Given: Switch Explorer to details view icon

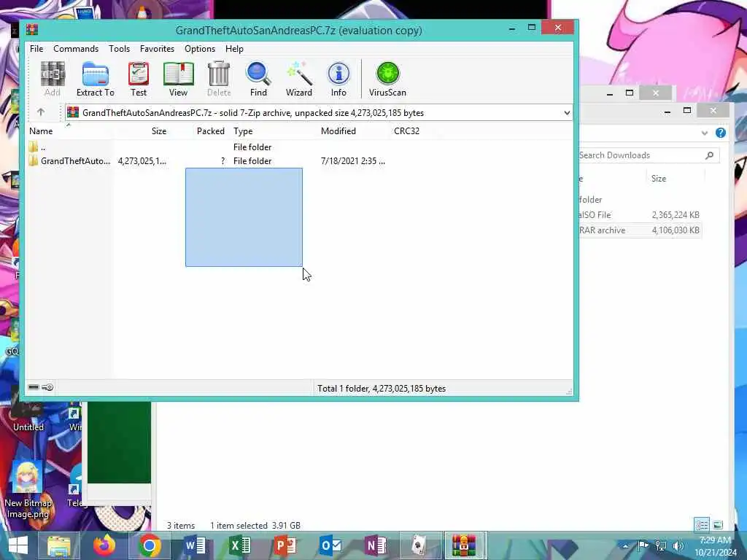Looking at the screenshot, I should [702, 525].
